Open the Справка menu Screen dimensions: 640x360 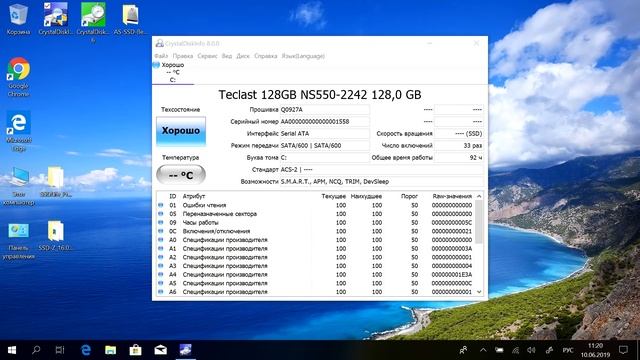pyautogui.click(x=266, y=56)
